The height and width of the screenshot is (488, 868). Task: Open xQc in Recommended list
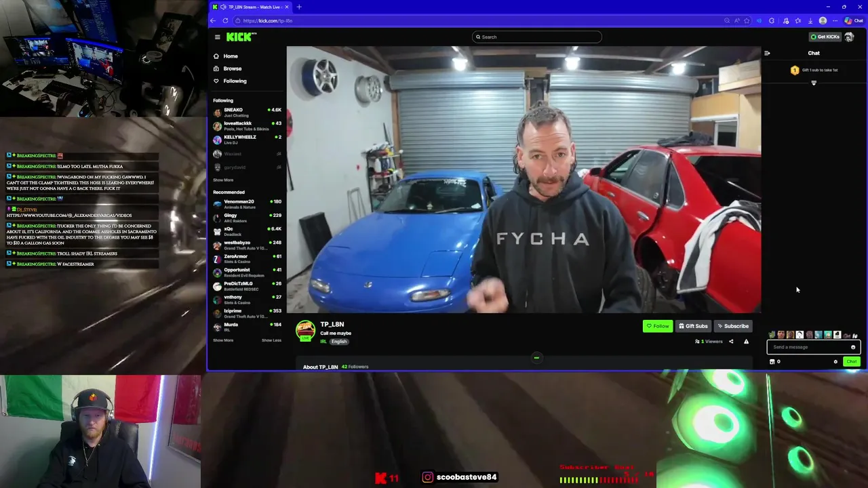click(x=247, y=232)
